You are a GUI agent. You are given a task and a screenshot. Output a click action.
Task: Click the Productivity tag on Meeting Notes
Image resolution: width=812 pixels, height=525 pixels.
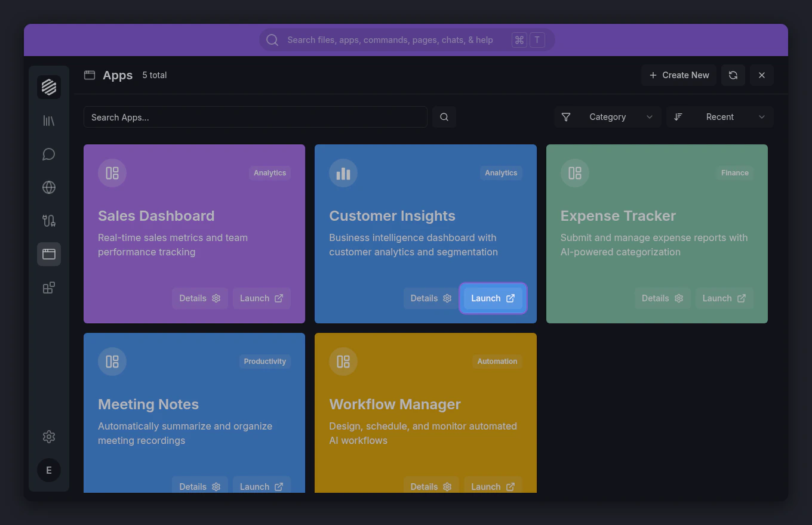(x=264, y=362)
